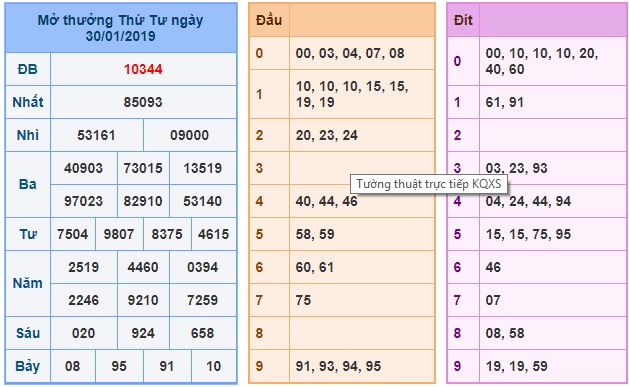
Task: Click fourth prize number 9807
Action: [119, 234]
